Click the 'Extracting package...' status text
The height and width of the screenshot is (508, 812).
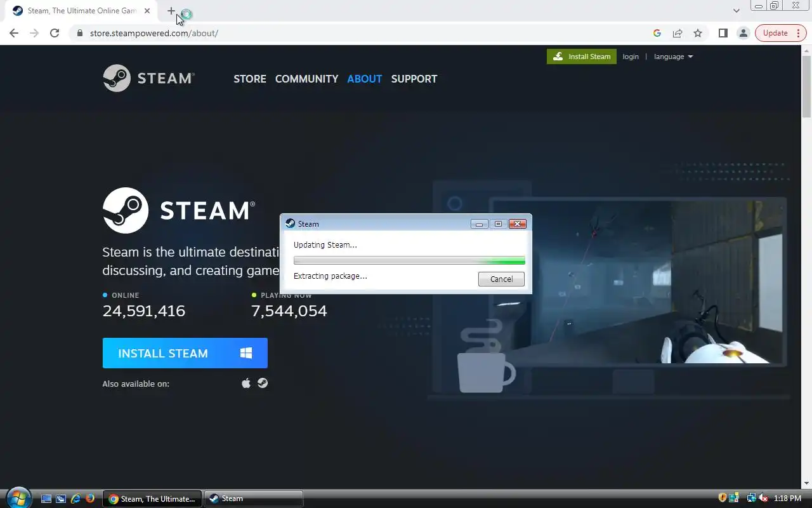[x=331, y=276]
